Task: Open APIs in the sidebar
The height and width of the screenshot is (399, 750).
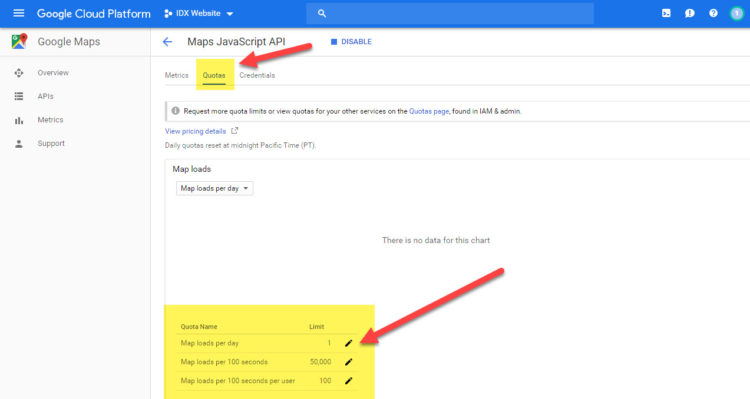Action: tap(45, 96)
